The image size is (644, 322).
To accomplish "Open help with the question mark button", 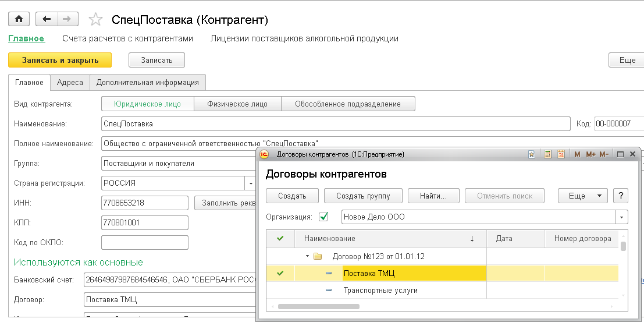I will pyautogui.click(x=621, y=196).
